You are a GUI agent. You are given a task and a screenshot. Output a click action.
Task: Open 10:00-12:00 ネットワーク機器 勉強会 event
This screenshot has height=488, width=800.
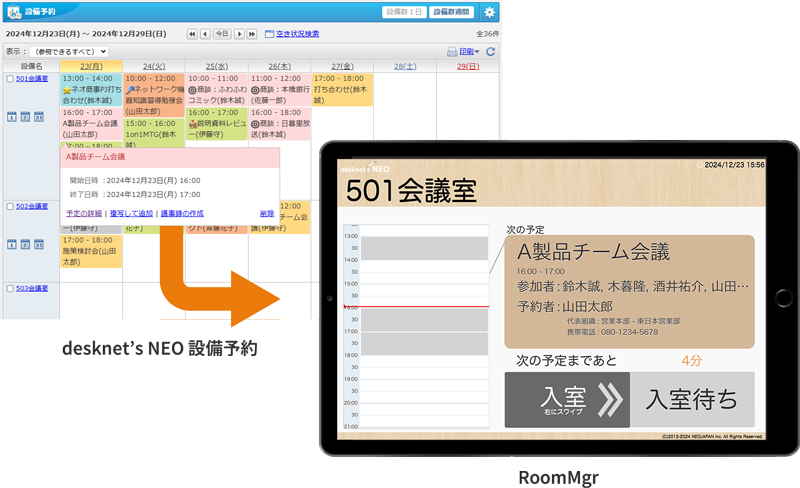(x=154, y=95)
